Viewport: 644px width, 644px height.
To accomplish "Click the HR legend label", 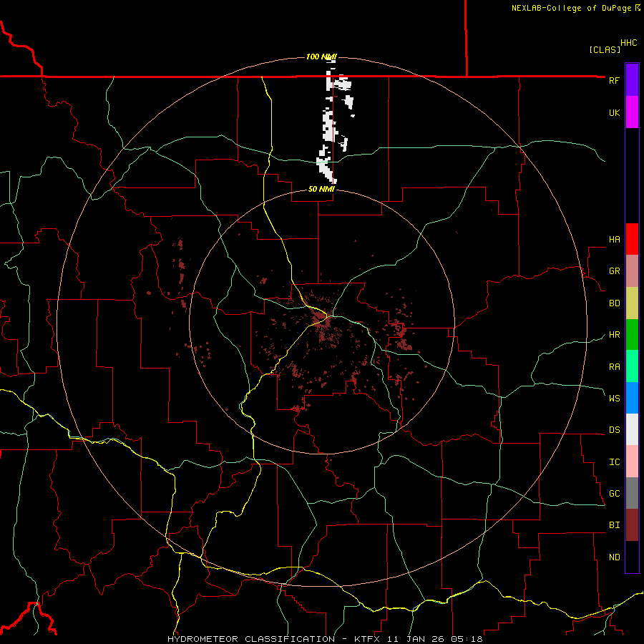I will (x=614, y=335).
